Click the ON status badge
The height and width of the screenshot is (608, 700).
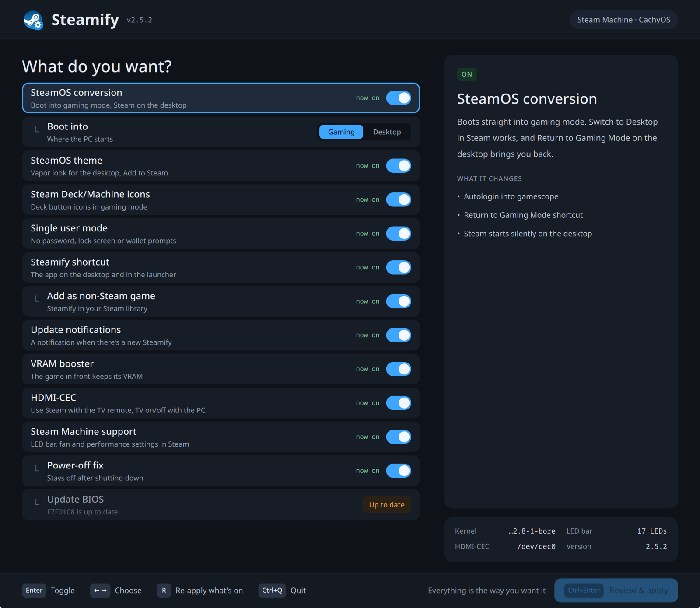(x=467, y=74)
